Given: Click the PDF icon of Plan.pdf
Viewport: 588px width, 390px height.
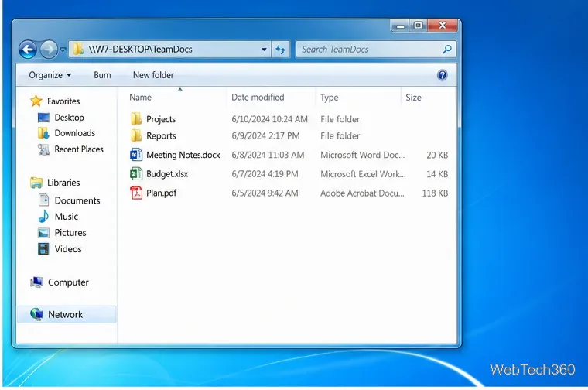Looking at the screenshot, I should pos(136,193).
